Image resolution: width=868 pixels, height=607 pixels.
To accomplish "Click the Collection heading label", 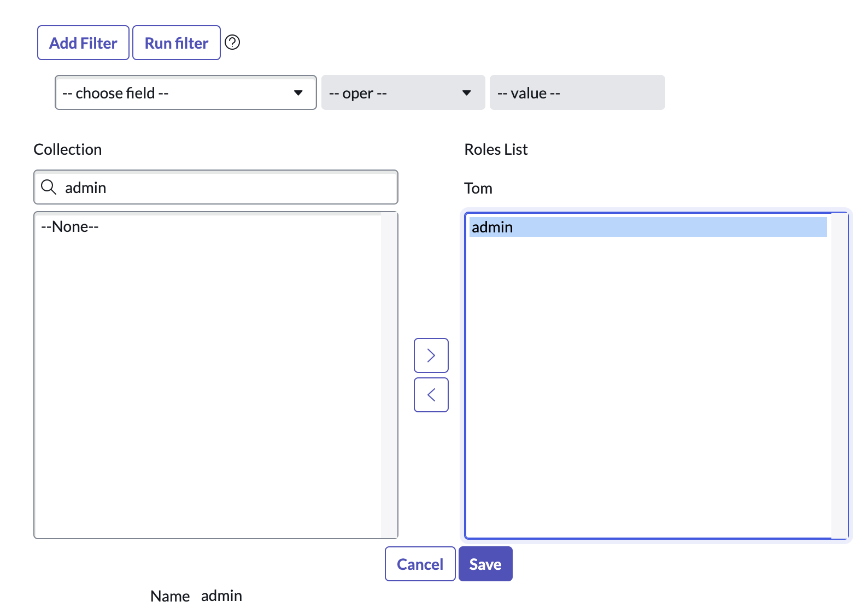I will click(x=68, y=149).
